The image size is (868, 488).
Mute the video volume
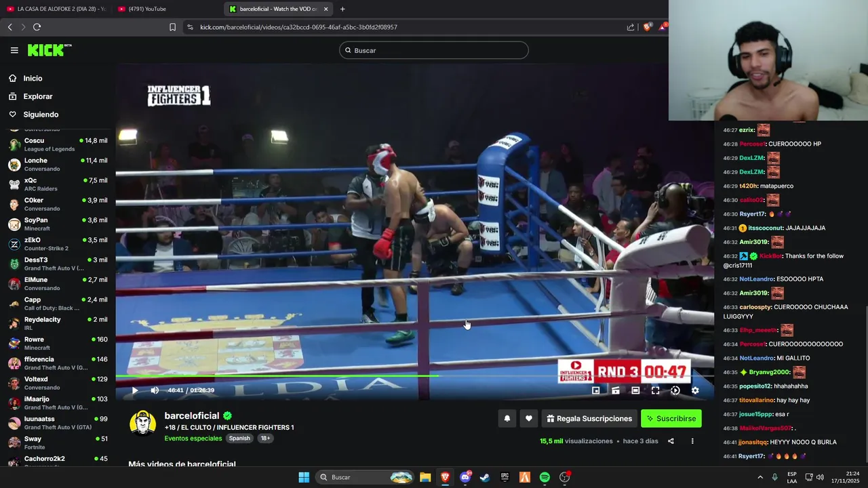click(155, 390)
